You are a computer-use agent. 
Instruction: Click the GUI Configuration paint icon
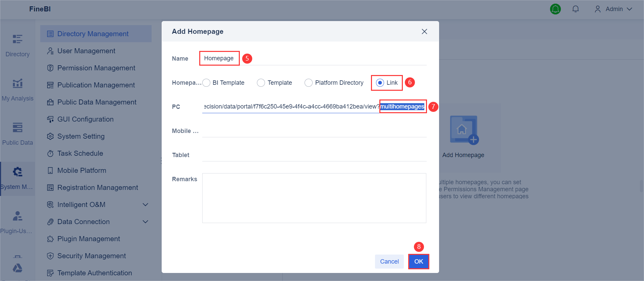click(50, 119)
